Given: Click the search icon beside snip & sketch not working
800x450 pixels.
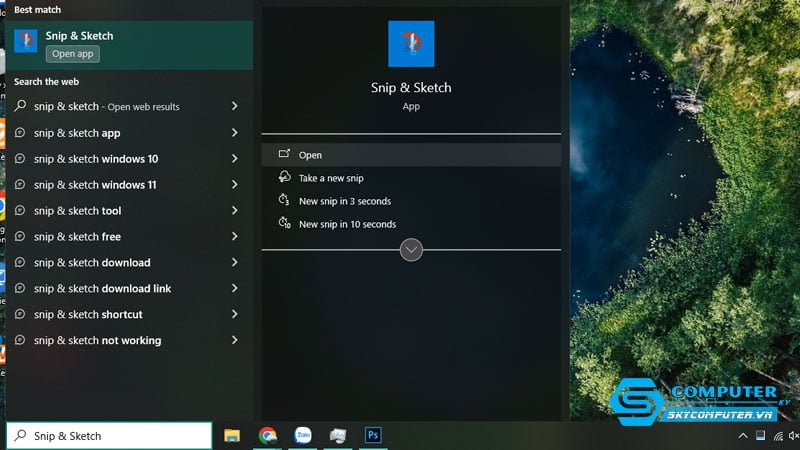Looking at the screenshot, I should (20, 340).
